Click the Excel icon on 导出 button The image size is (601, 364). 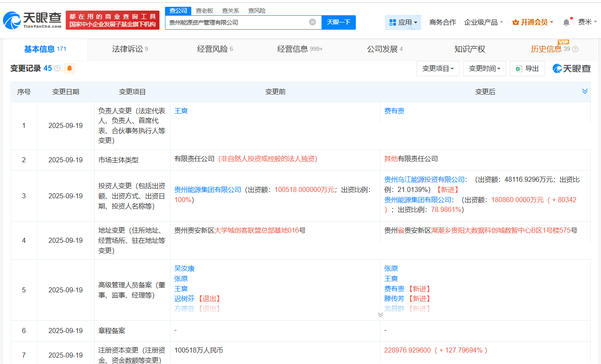coord(518,68)
